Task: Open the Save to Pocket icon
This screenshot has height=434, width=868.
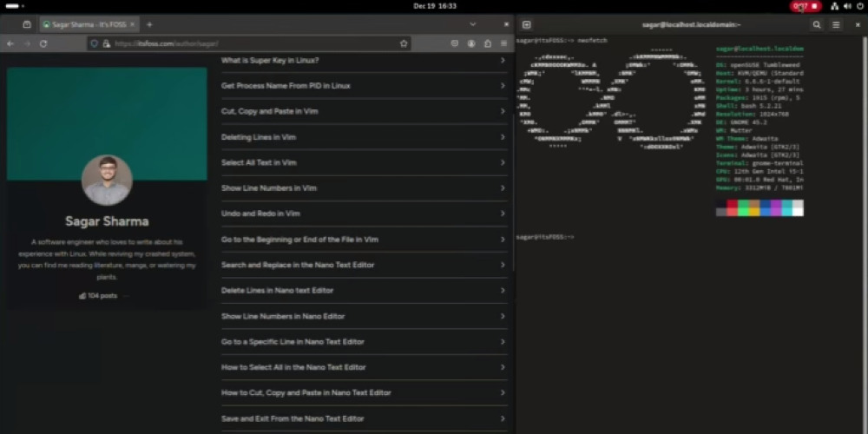Action: coord(455,43)
